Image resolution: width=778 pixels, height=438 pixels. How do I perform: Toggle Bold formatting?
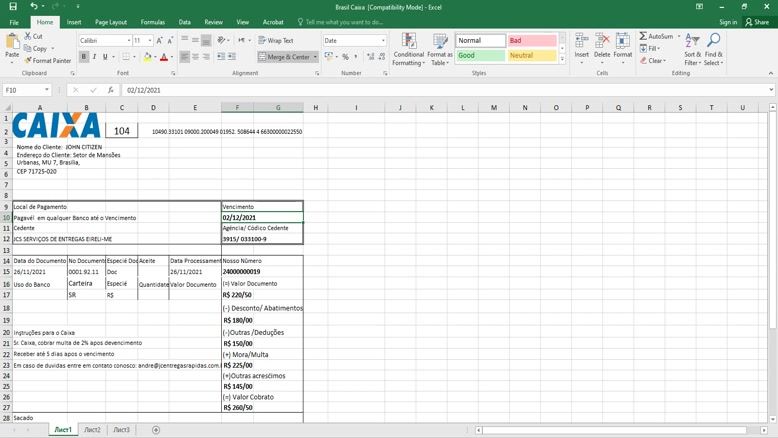point(84,57)
